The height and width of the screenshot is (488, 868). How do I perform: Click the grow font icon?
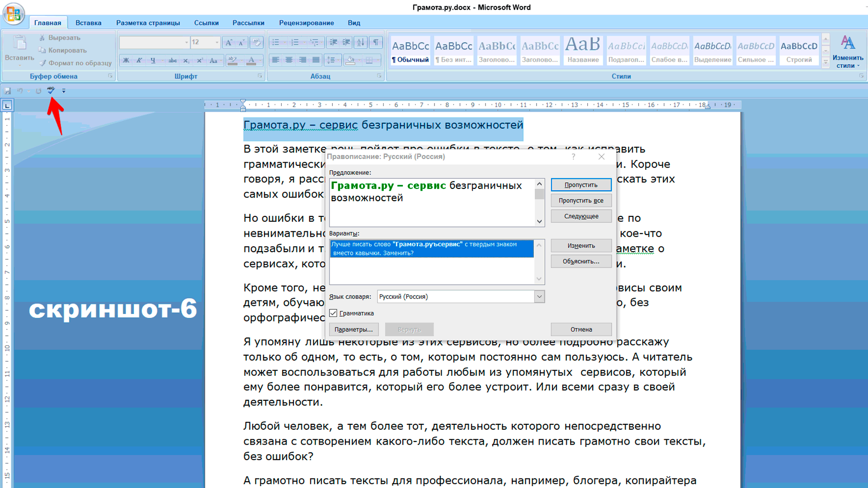point(229,42)
